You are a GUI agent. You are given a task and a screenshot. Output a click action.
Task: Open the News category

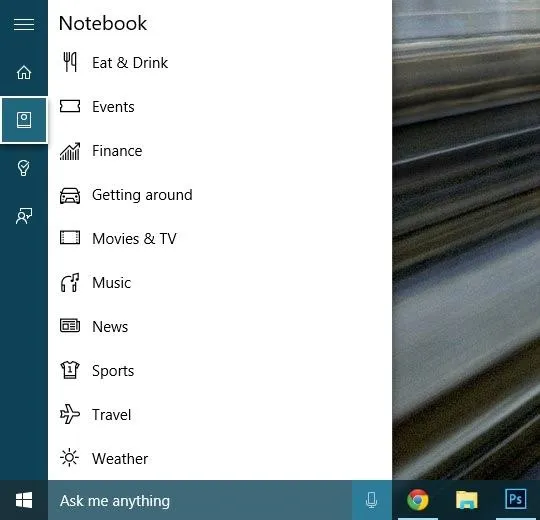click(220, 327)
